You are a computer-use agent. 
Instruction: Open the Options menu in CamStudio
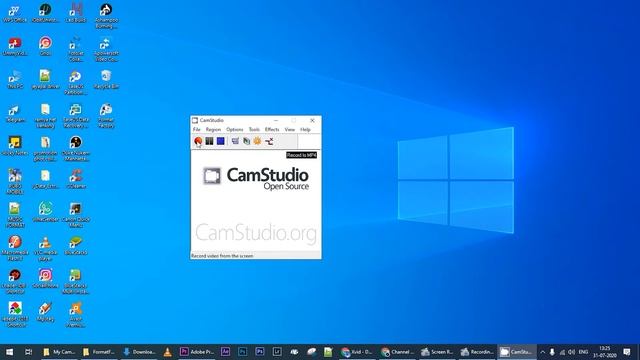point(235,129)
